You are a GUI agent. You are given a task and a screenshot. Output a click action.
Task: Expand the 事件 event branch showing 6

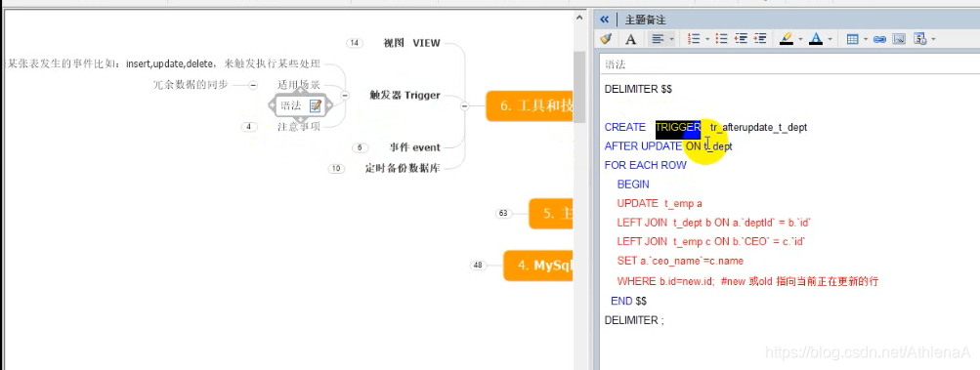pos(360,147)
